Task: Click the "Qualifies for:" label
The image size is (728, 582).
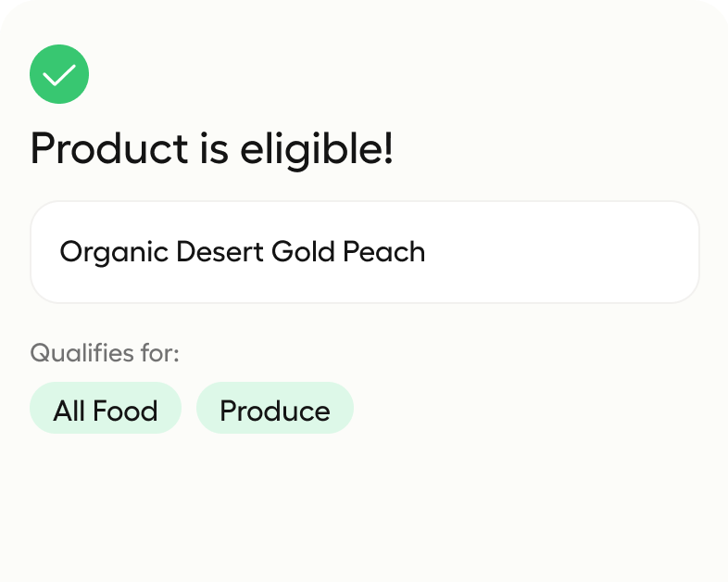Action: tap(105, 353)
